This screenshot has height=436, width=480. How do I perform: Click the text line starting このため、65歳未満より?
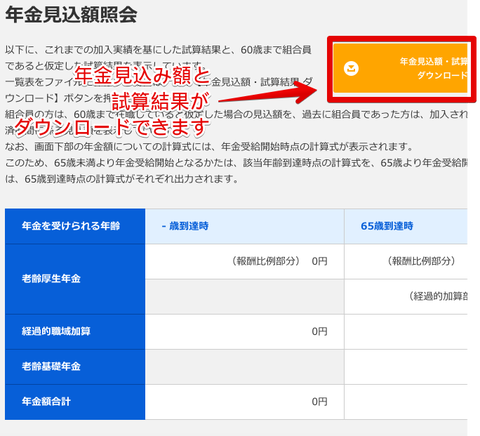click(x=236, y=163)
